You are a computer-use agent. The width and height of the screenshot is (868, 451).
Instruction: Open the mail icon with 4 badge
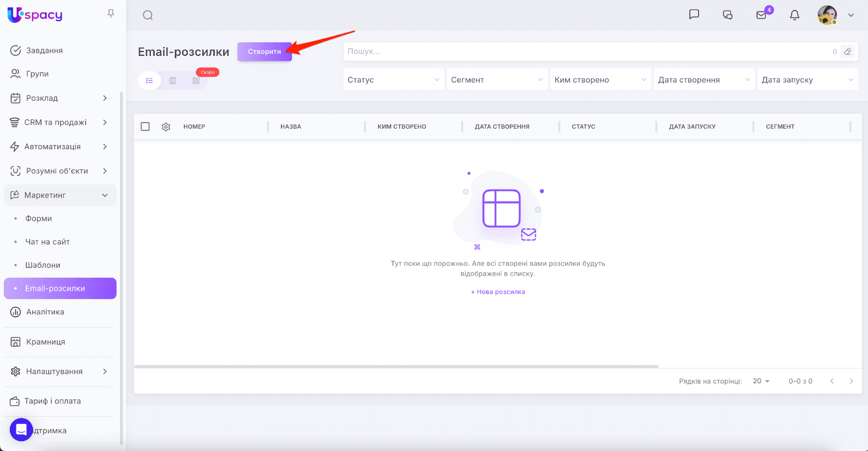[762, 15]
